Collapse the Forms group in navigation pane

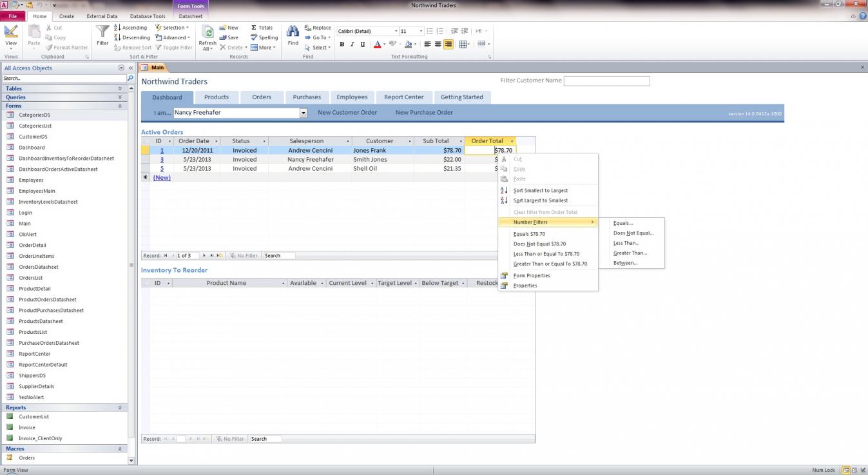pyautogui.click(x=120, y=106)
